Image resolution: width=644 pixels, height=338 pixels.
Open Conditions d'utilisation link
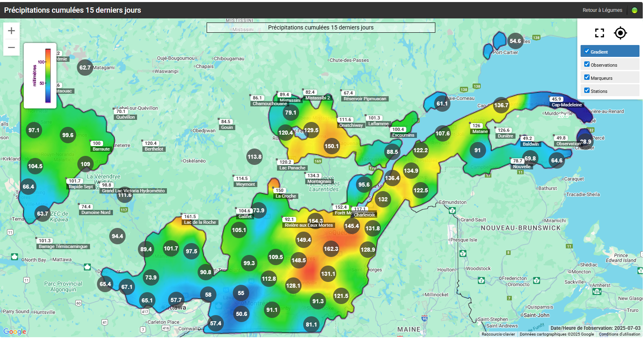click(619, 334)
